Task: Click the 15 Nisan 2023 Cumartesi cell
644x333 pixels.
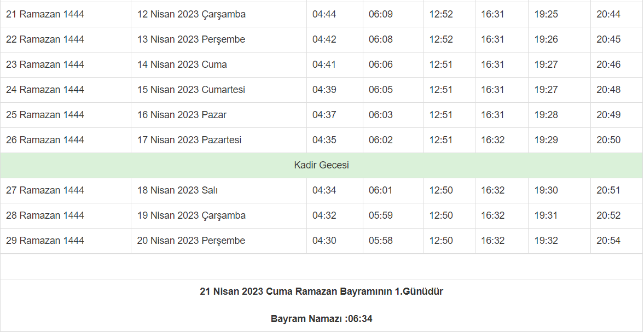Action: pyautogui.click(x=191, y=90)
